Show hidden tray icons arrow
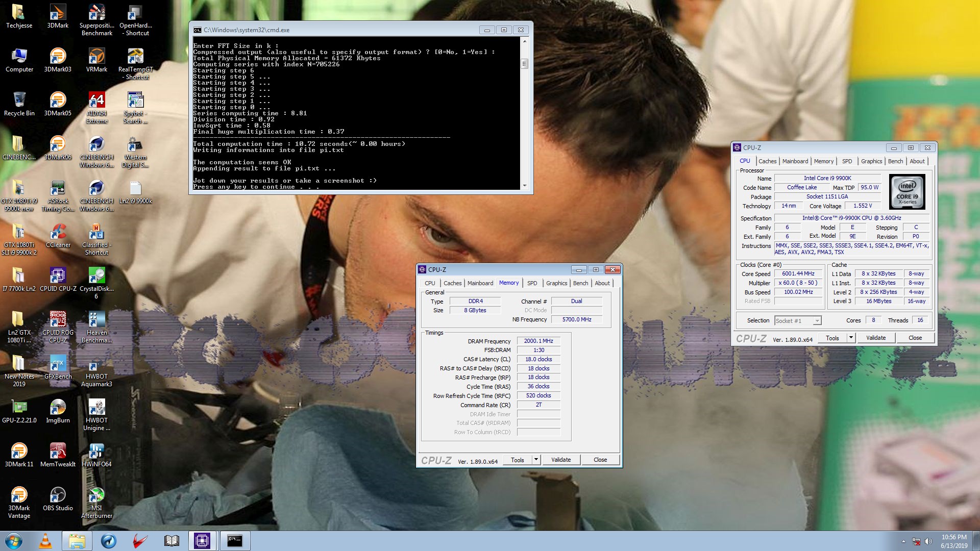 [903, 541]
